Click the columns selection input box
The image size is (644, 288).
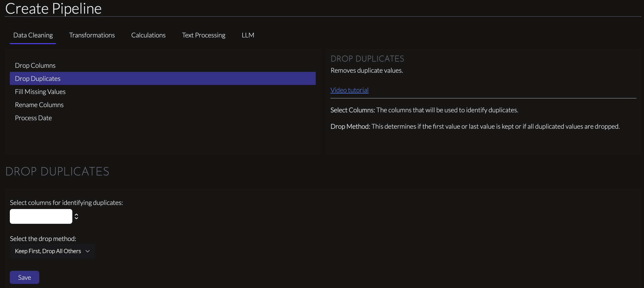[x=41, y=216]
